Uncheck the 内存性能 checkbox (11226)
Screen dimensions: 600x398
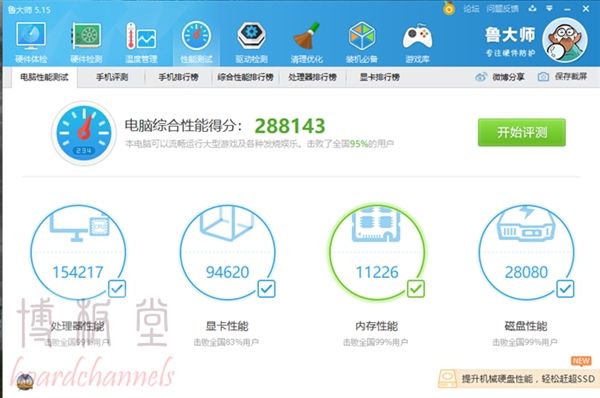[416, 289]
